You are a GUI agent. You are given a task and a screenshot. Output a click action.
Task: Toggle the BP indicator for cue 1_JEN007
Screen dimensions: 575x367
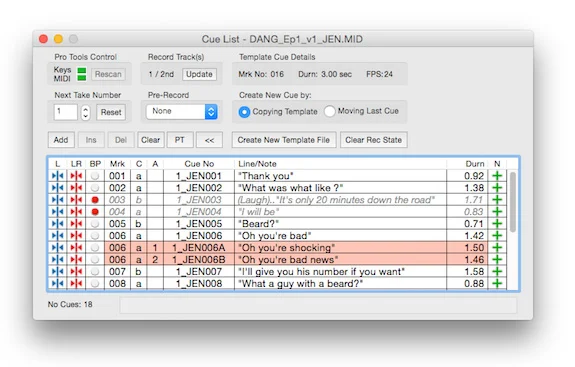pyautogui.click(x=95, y=272)
